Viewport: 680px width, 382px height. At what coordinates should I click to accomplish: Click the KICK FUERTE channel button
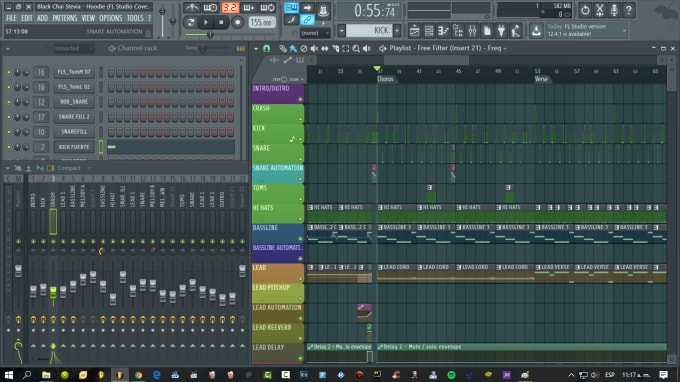pos(74,147)
